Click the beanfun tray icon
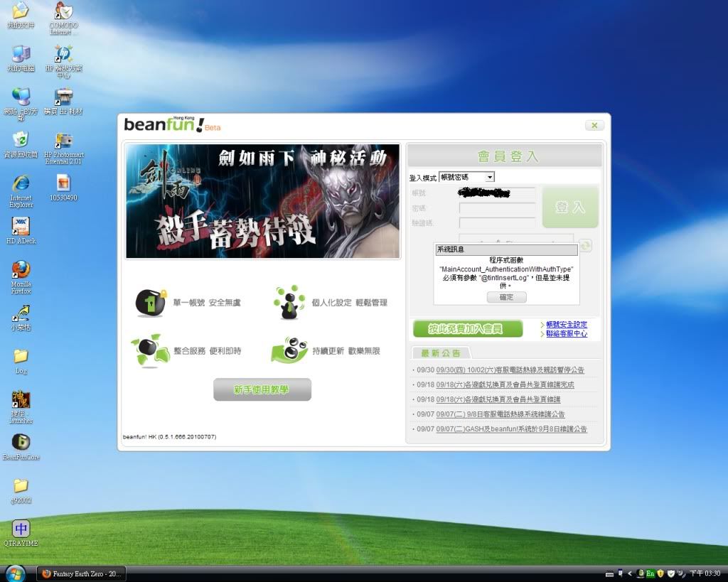This screenshot has height=582, width=728. point(641,573)
